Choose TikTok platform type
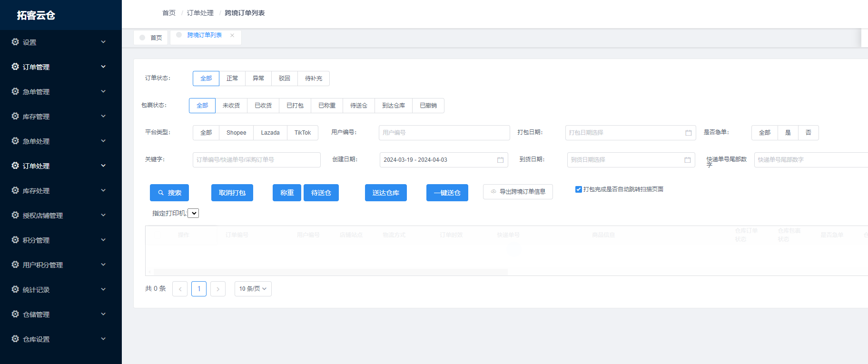868x364 pixels. coord(303,133)
